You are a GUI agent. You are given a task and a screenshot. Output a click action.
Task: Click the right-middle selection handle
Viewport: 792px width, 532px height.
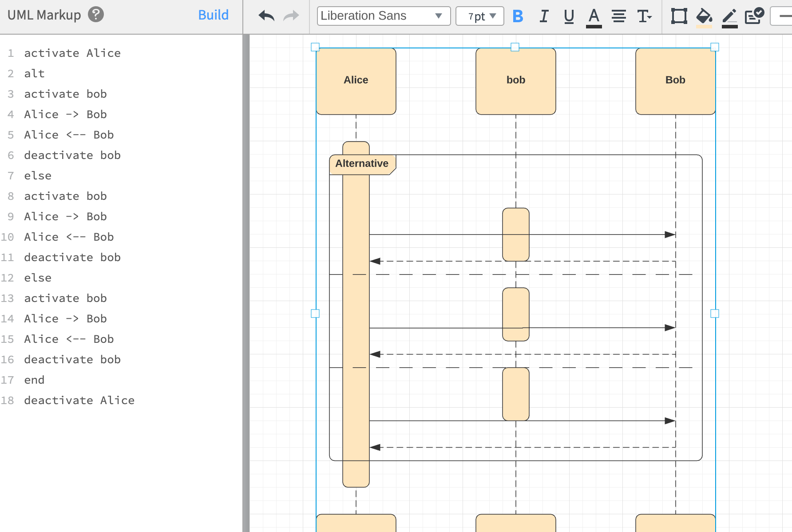(x=715, y=314)
